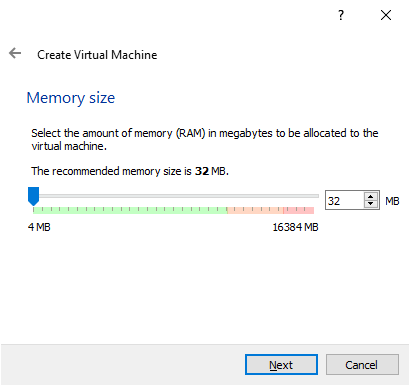Image resolution: width=410 pixels, height=386 pixels.
Task: Click the green zone of the memory scale
Action: [130, 210]
